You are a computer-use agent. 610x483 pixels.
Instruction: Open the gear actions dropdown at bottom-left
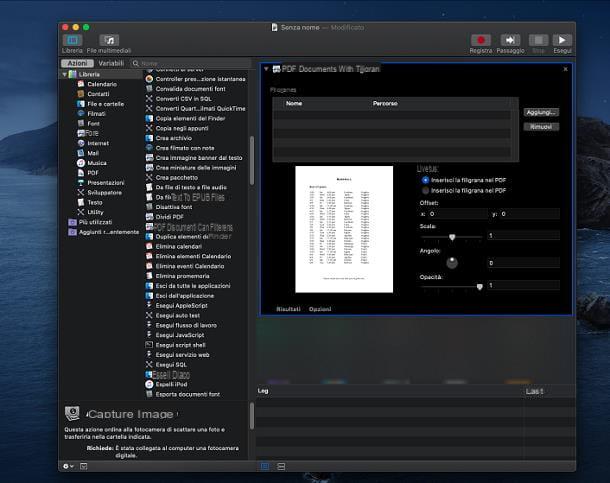click(68, 466)
